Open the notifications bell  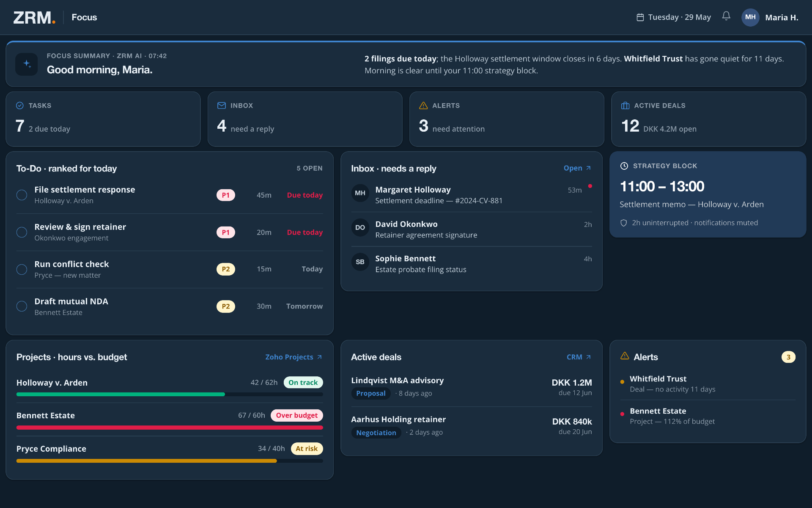(726, 16)
